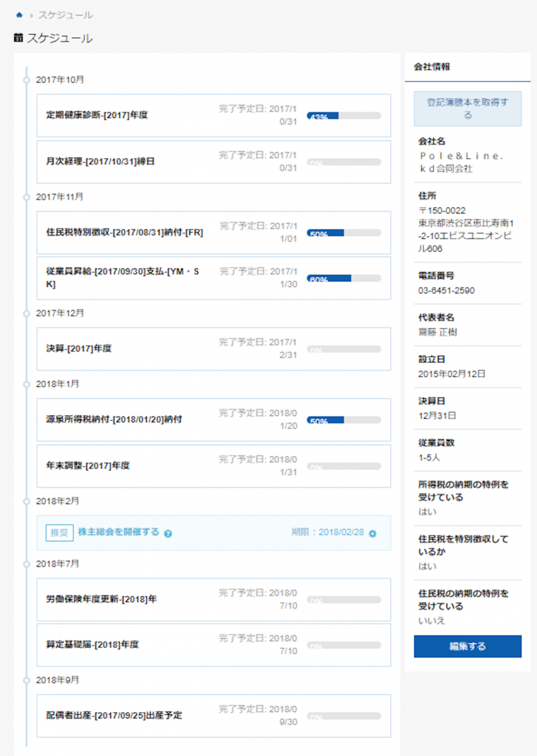Viewport: 537px width, 756px height.
Task: Click the 43% progress bar for 定期健康診断
Action: (343, 116)
